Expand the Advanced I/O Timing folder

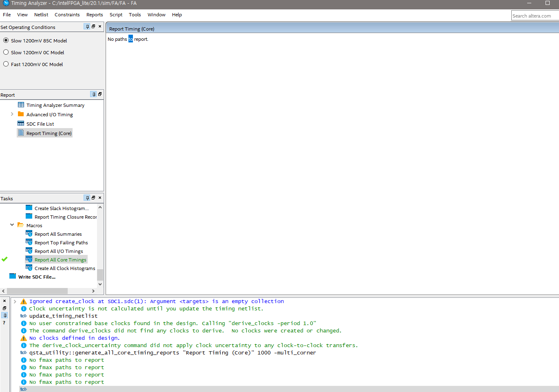[12, 114]
